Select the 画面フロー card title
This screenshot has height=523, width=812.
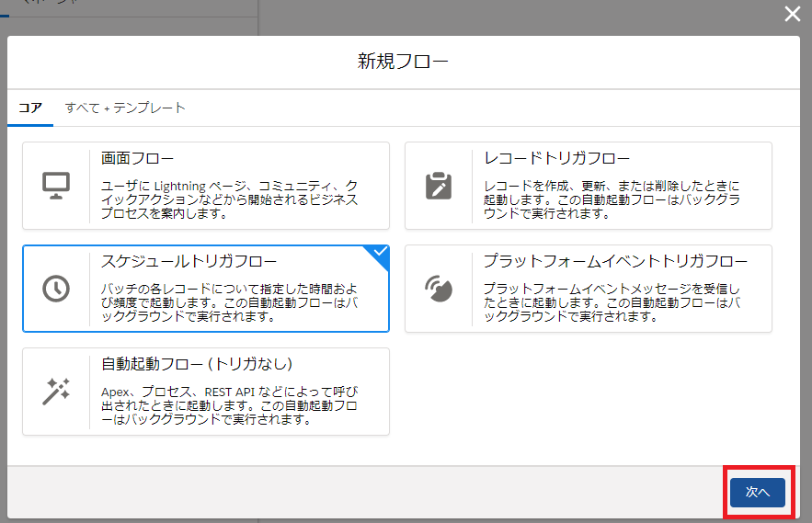[x=137, y=158]
